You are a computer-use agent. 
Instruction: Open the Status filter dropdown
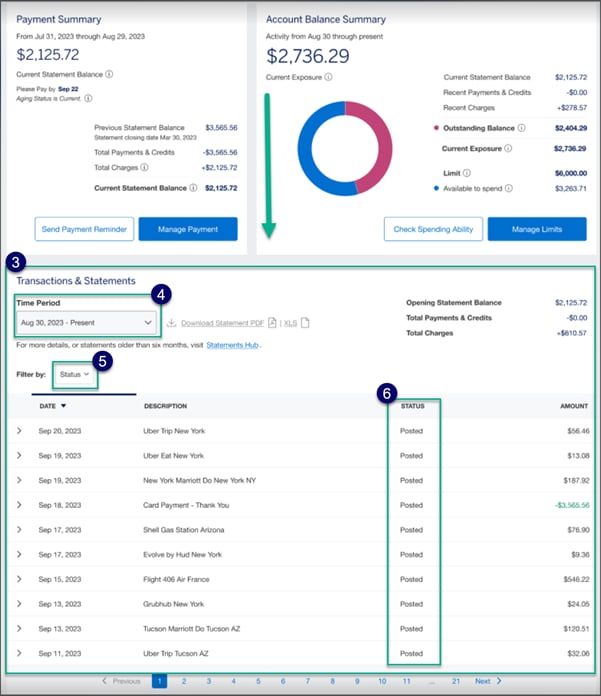(x=74, y=374)
